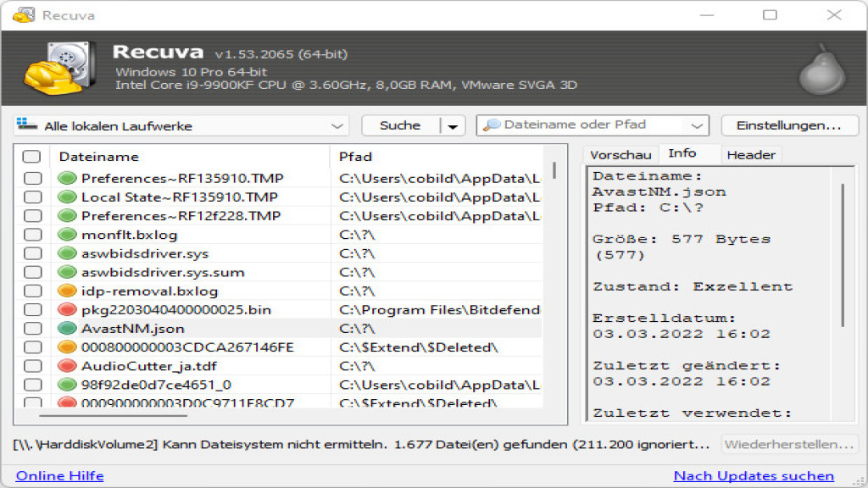Click orange status dot for idp-removal.bxlog
Image resolution: width=868 pixels, height=488 pixels.
67,291
